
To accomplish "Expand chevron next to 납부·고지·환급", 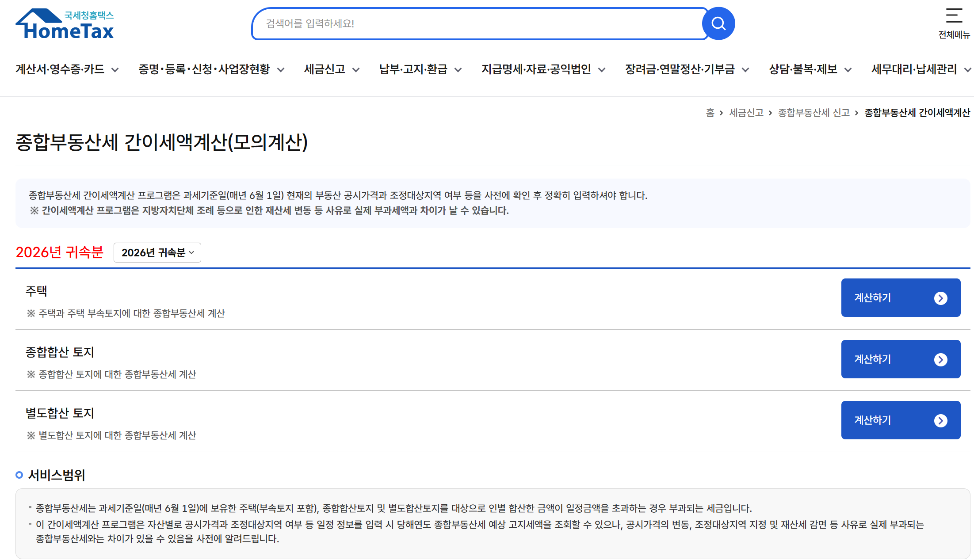I will [x=458, y=70].
